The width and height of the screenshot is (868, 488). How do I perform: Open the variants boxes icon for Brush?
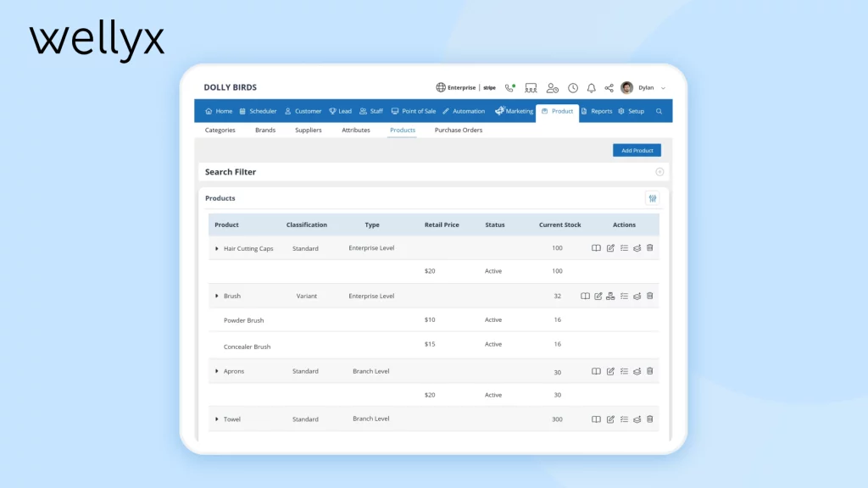coord(610,296)
